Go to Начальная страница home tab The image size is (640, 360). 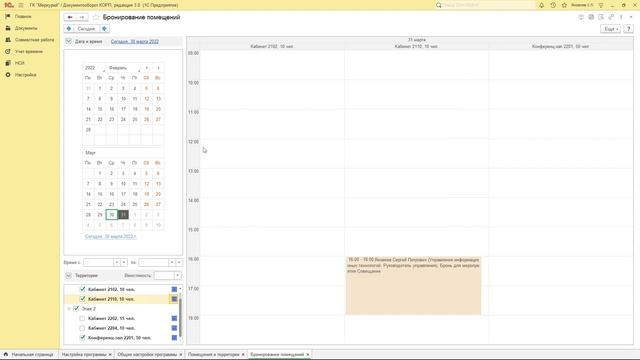point(29,355)
